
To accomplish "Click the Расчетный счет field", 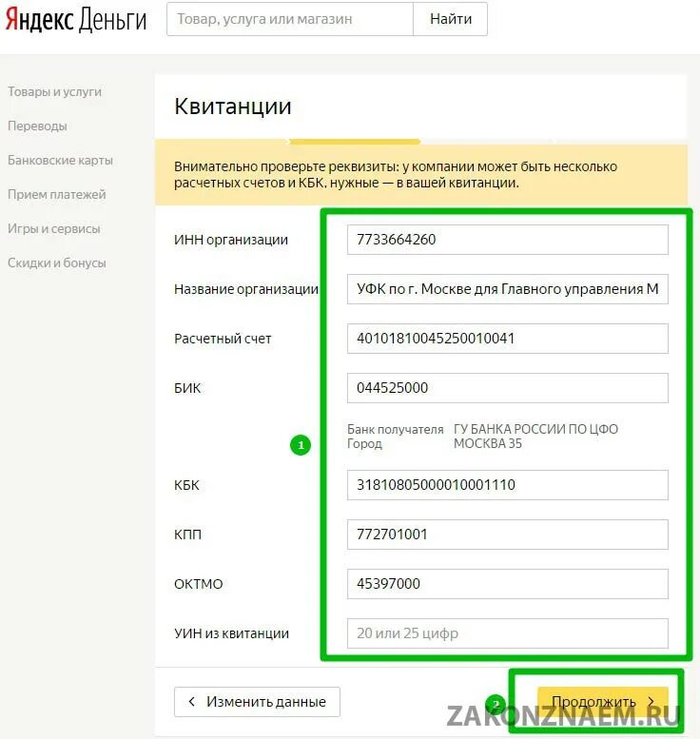I will [508, 339].
